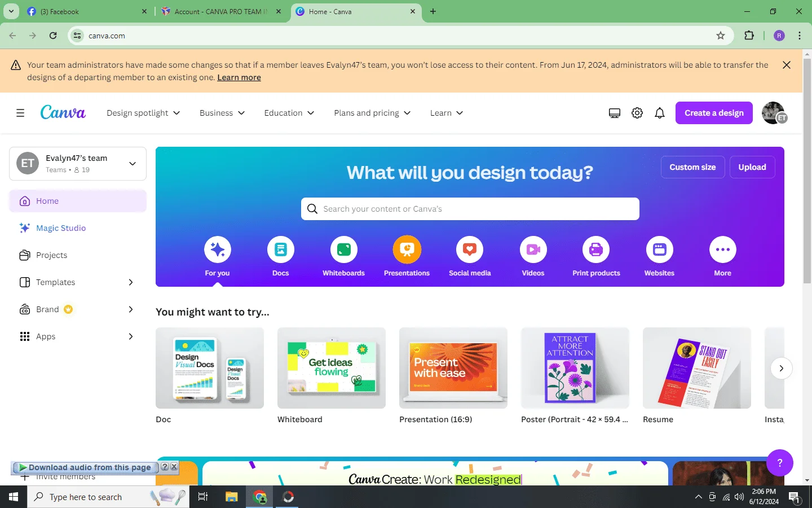Switch to the Facebook tab
The width and height of the screenshot is (812, 508).
pos(87,11)
